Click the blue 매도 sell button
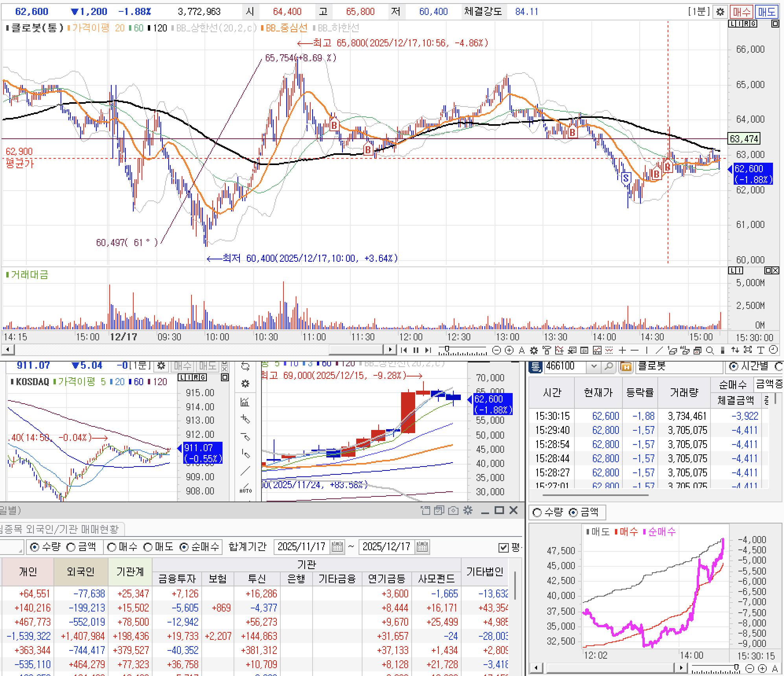The width and height of the screenshot is (784, 676). tap(767, 12)
